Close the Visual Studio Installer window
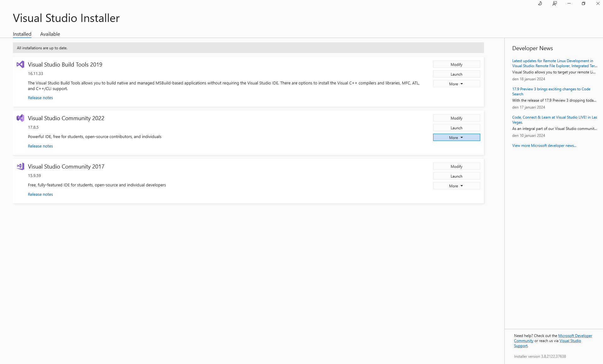Image resolution: width=603 pixels, height=364 pixels. click(x=598, y=3)
